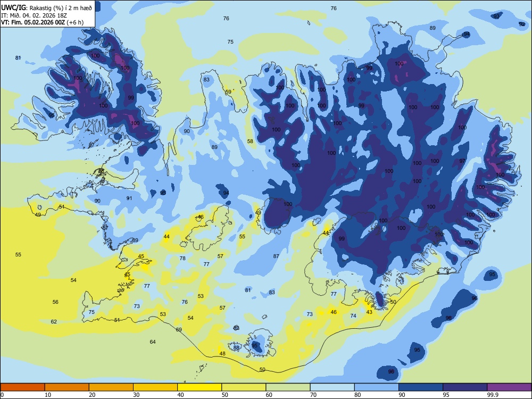Select the pale yellow 50–60 legend swatch
532x399 pixels.
pyautogui.click(x=244, y=387)
